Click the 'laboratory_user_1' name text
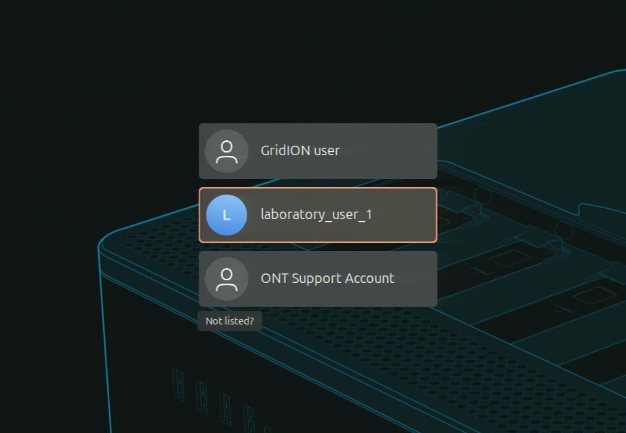Viewport: 626px width, 433px height. (316, 215)
